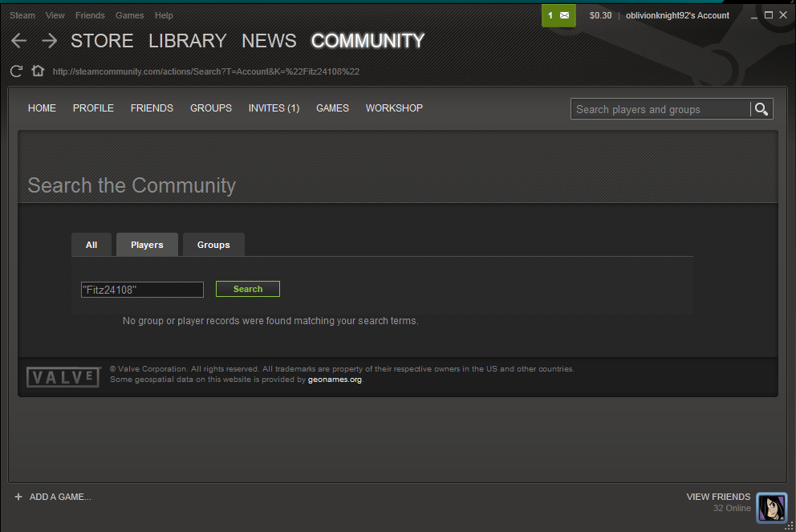Open the Games menu
Image resolution: width=796 pixels, height=532 pixels.
pyautogui.click(x=129, y=15)
